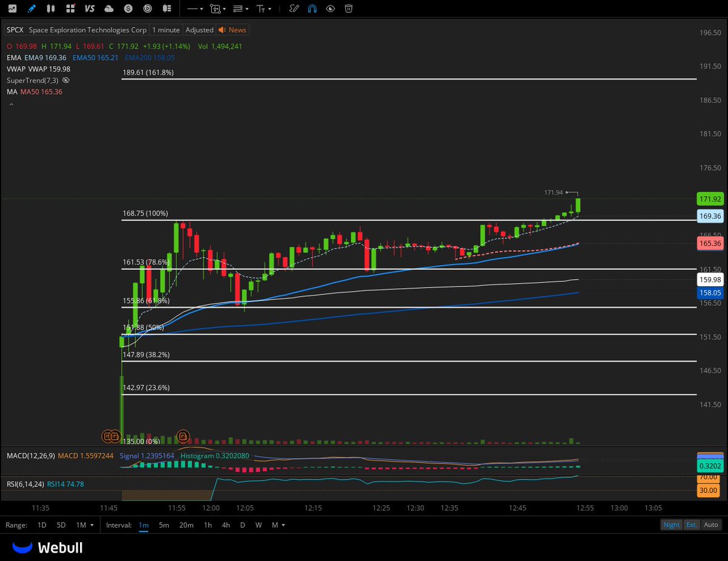Switch to the 1h interval
The width and height of the screenshot is (728, 561).
click(x=207, y=525)
